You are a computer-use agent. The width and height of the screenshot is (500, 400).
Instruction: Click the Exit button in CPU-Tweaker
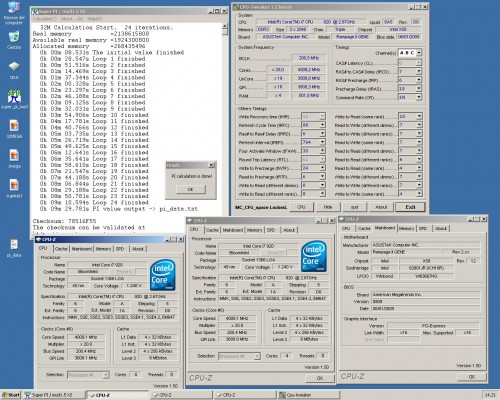click(410, 207)
